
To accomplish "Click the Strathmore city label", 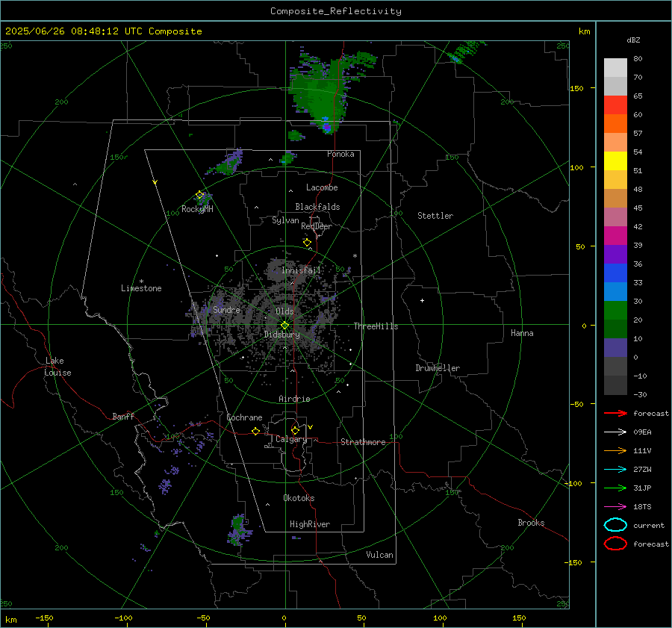I will [x=363, y=442].
